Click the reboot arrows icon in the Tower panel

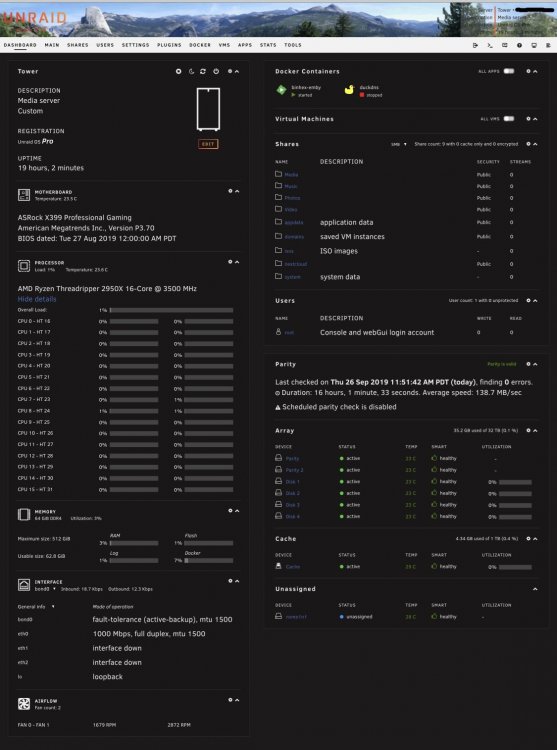[x=203, y=71]
